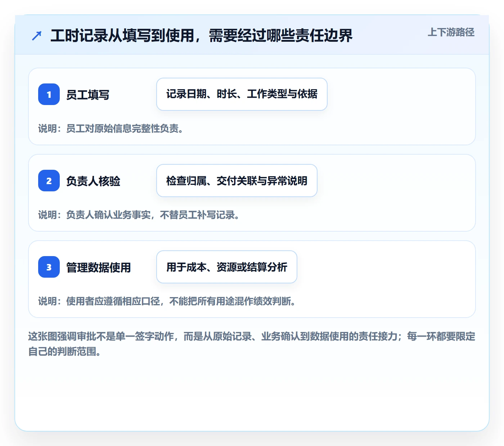Click the step 1 number badge
504x446 pixels.
tap(49, 94)
